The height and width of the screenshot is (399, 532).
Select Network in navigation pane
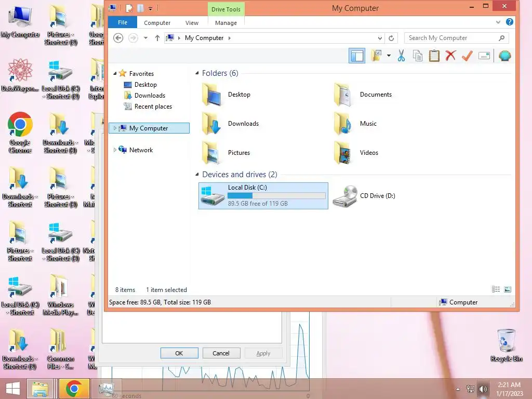pos(136,150)
